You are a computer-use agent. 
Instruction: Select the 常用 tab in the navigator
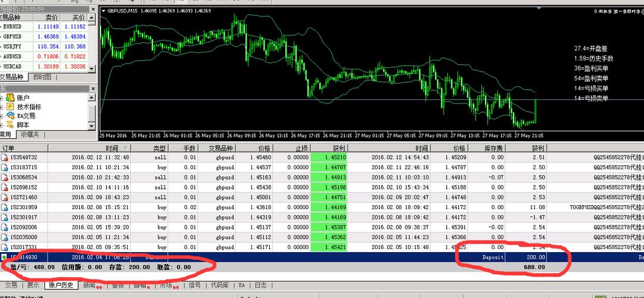point(7,135)
